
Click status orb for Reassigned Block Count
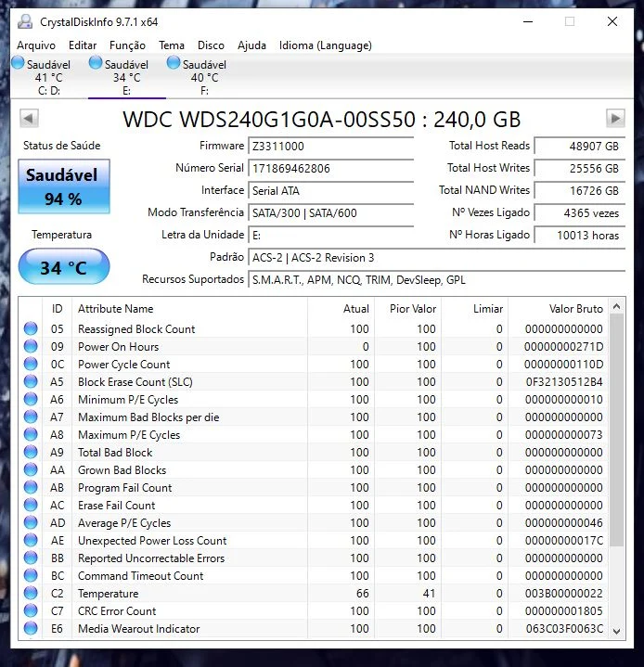click(x=31, y=328)
